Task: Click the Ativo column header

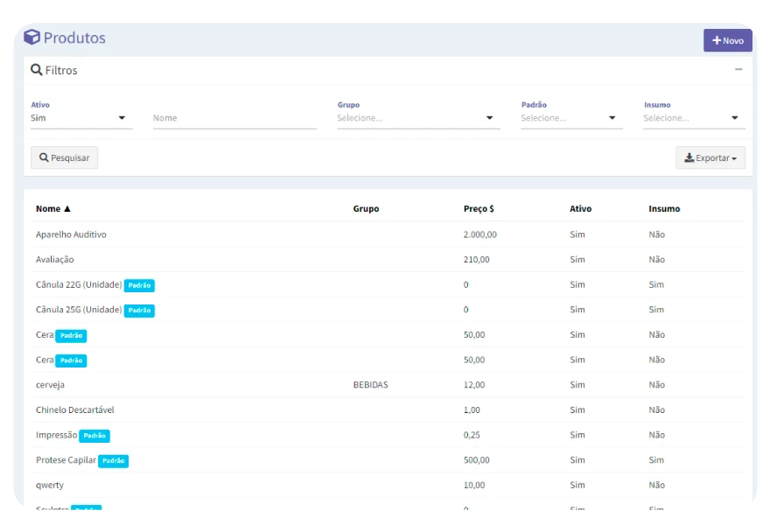Action: click(580, 209)
